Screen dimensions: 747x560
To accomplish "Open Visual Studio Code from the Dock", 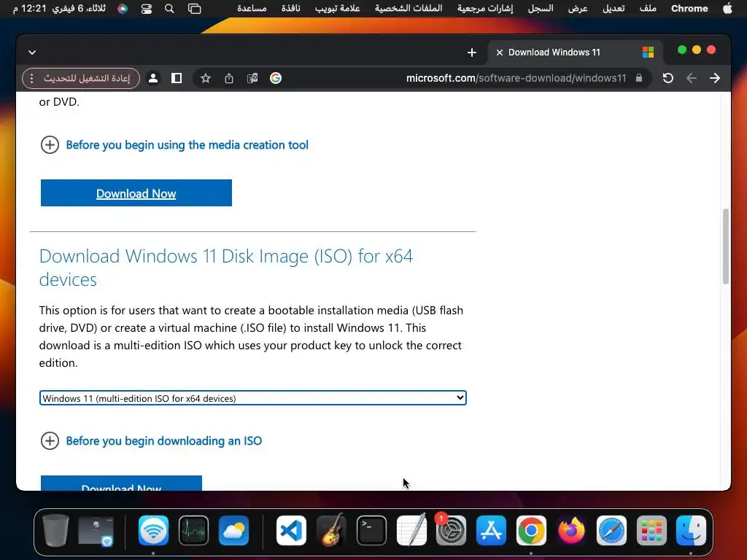I will pyautogui.click(x=291, y=531).
